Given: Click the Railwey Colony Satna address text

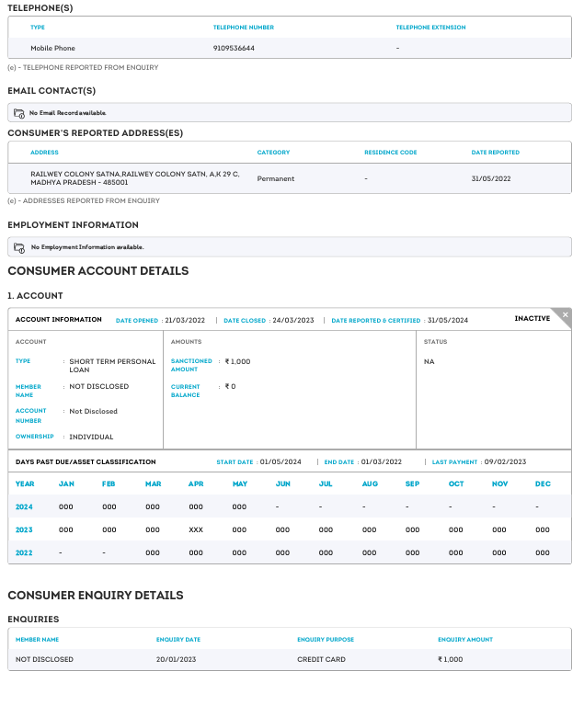Looking at the screenshot, I should coord(134,177).
